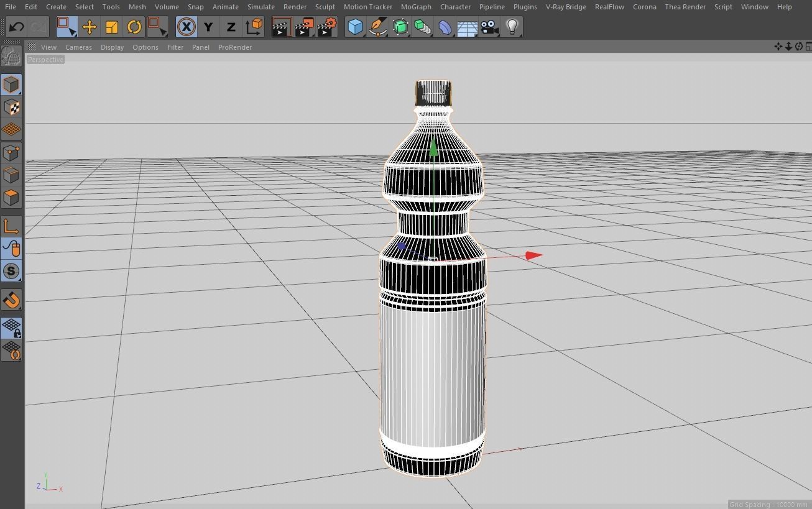Toggle Tweak mode mouse icon

(x=11, y=249)
